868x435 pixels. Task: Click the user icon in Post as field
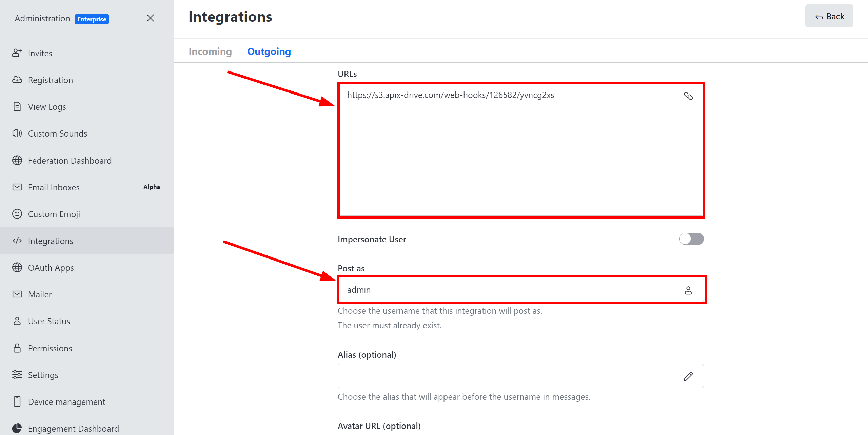click(x=688, y=290)
